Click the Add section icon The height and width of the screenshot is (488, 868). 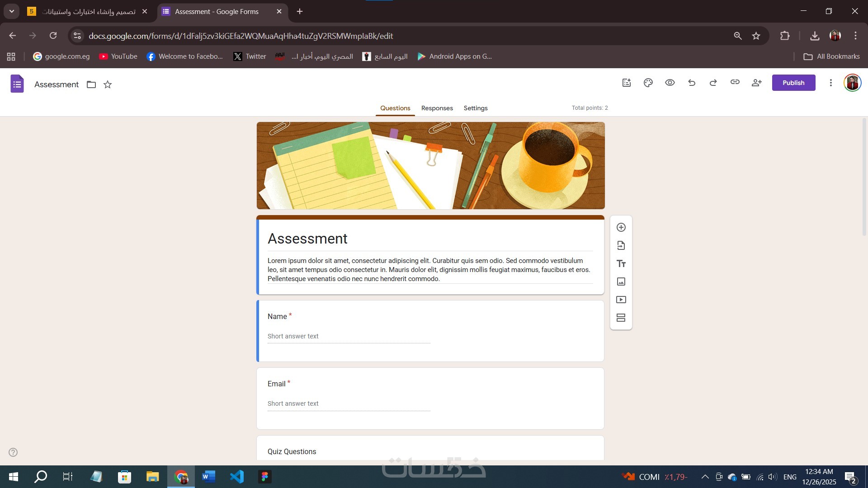[x=621, y=318]
